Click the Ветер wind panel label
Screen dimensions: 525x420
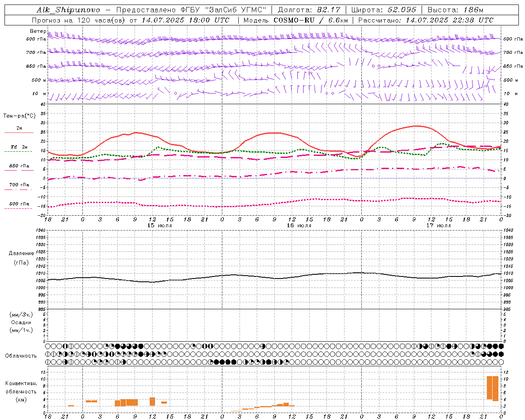click(x=38, y=31)
